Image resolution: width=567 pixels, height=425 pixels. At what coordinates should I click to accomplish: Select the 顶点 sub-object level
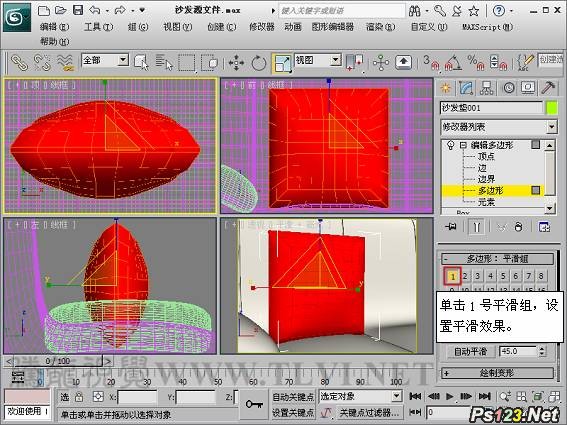pyautogui.click(x=486, y=156)
